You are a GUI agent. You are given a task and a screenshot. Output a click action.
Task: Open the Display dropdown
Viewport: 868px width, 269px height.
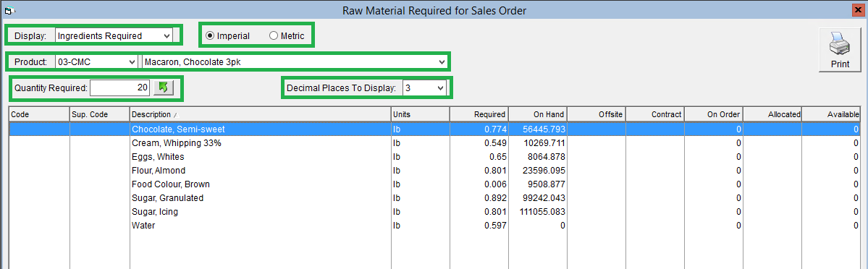tap(114, 36)
